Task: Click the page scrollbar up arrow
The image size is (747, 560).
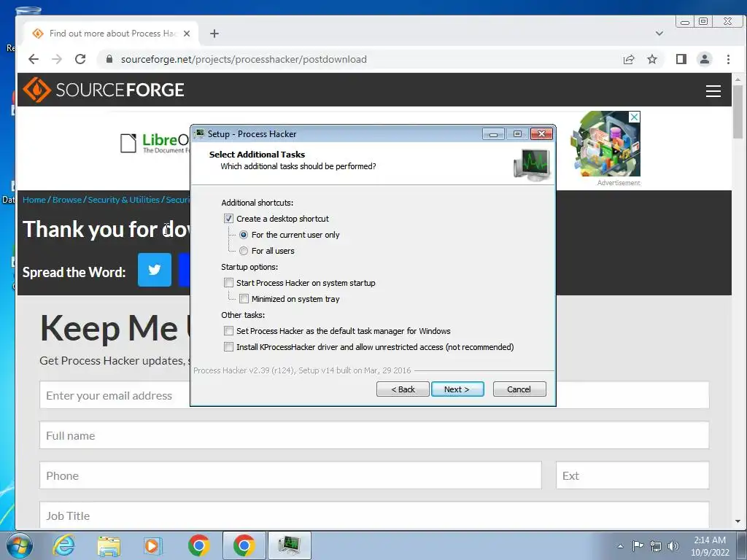Action: (738, 79)
